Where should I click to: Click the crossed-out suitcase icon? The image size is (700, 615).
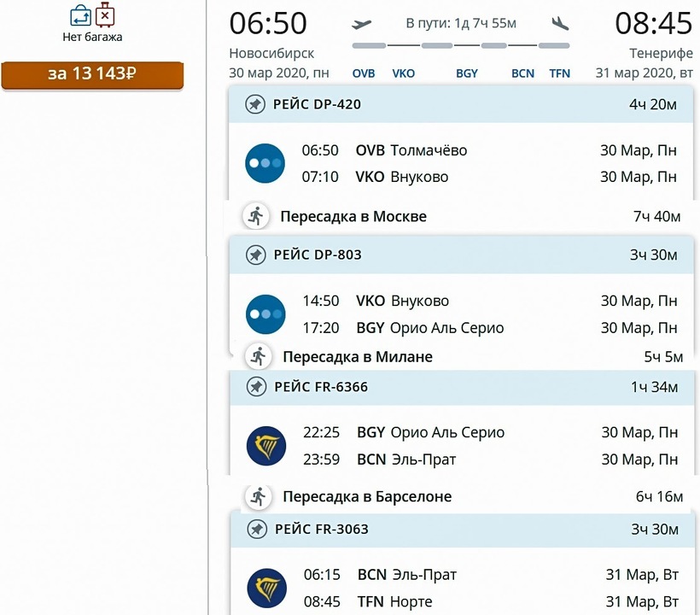(105, 15)
